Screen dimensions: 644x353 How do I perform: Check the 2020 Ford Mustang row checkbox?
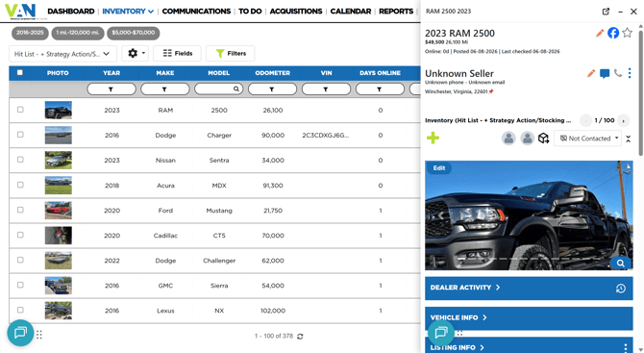pyautogui.click(x=20, y=210)
